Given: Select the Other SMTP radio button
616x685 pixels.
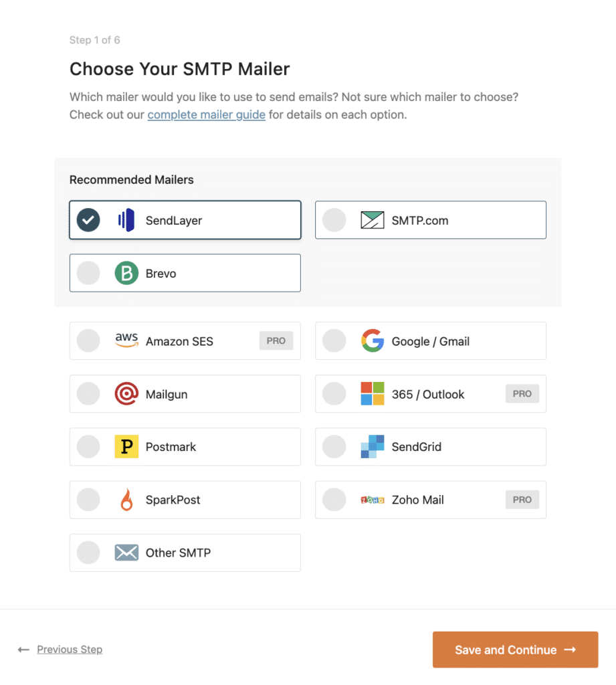Looking at the screenshot, I should 88,553.
